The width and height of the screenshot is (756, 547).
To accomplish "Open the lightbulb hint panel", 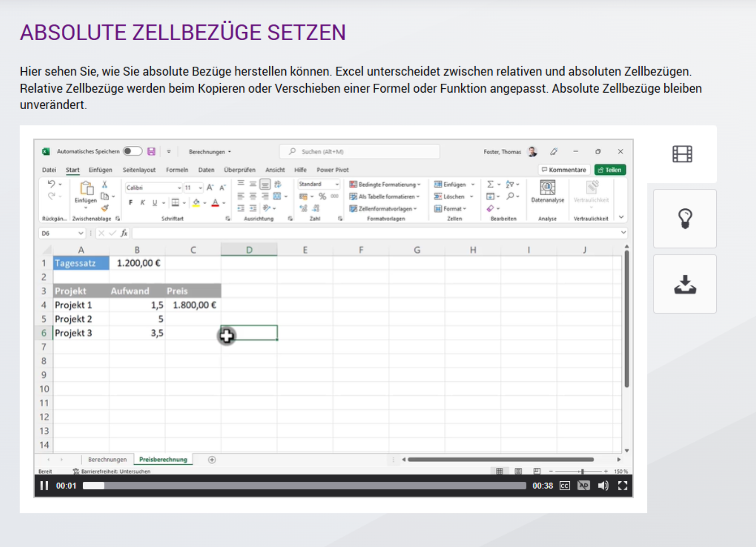I will point(685,219).
